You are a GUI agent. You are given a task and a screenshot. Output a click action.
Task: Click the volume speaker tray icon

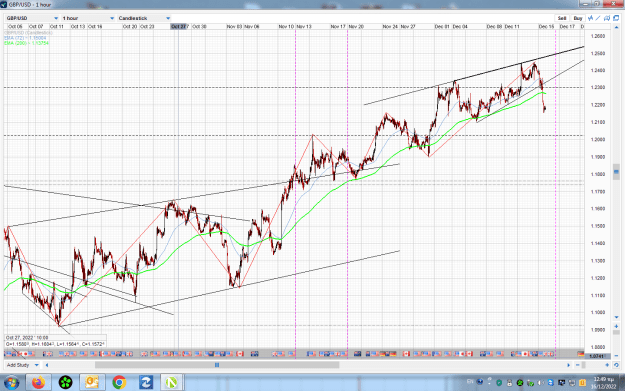541,383
